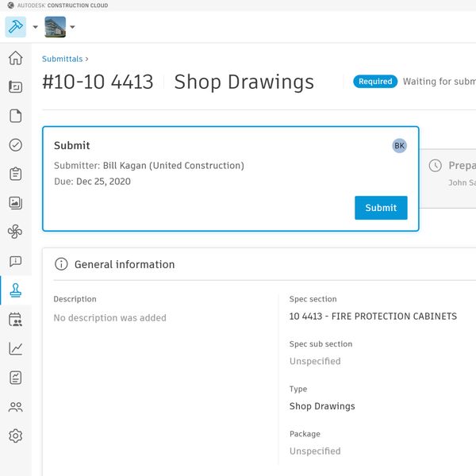
Task: Click the Autodesk Construction Cloud logo
Action: click(x=58, y=6)
